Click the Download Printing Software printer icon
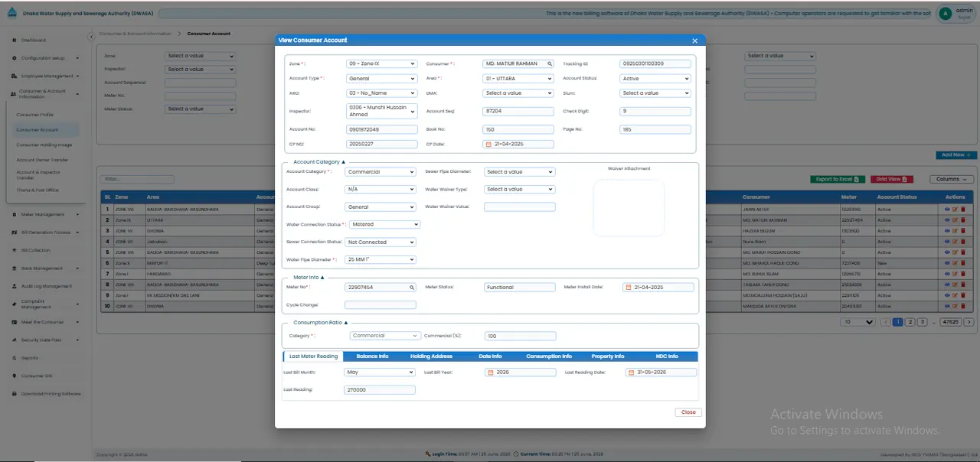The width and height of the screenshot is (980, 462). [x=15, y=394]
